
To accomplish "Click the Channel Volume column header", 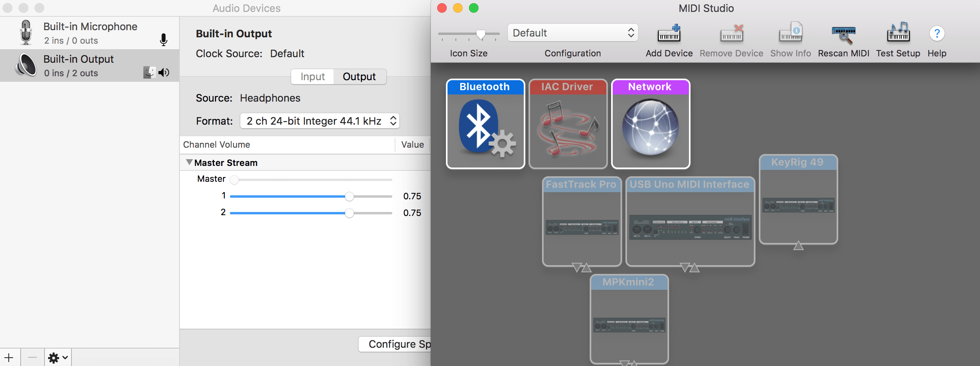I will (287, 144).
